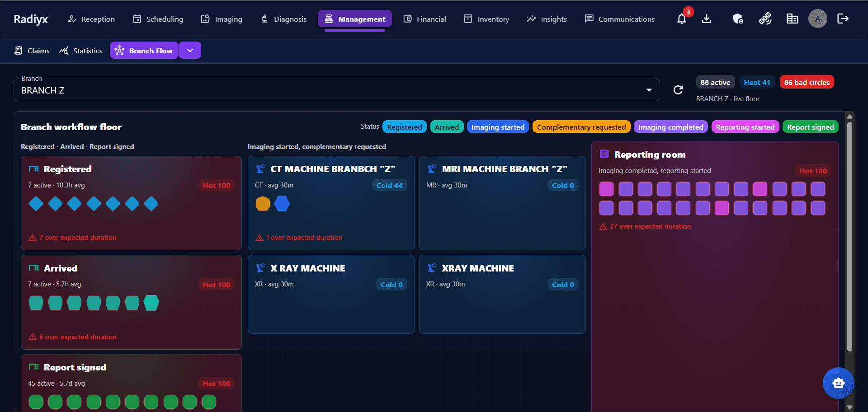
Task: Click the Arrived card flag icon
Action: tap(33, 268)
